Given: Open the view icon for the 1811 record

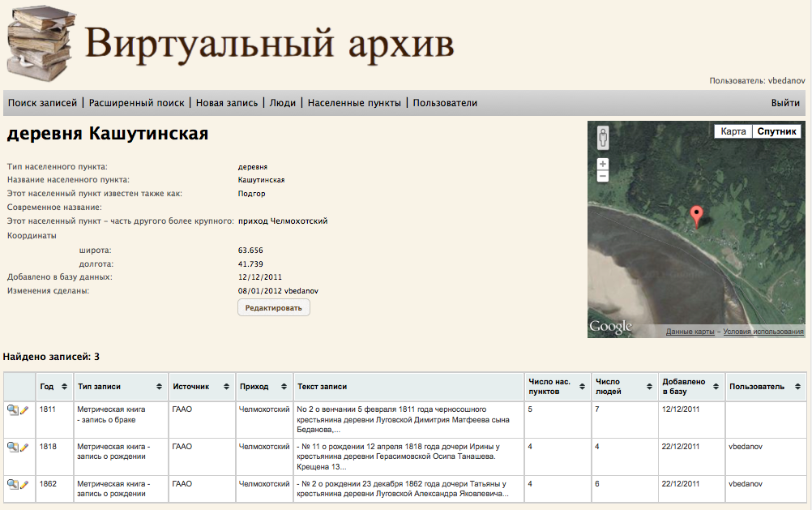Looking at the screenshot, I should point(12,410).
